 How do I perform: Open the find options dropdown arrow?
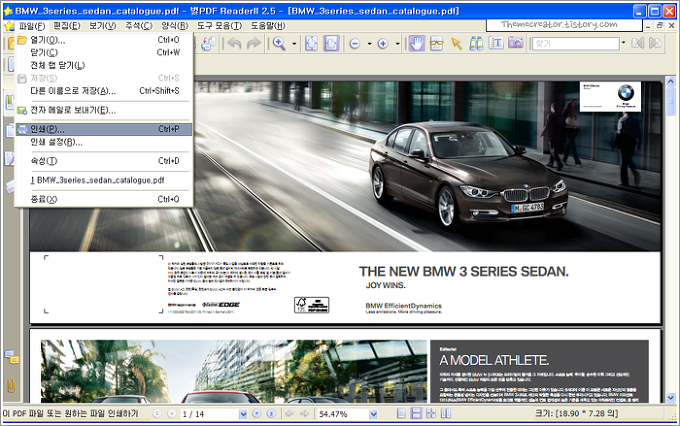624,43
